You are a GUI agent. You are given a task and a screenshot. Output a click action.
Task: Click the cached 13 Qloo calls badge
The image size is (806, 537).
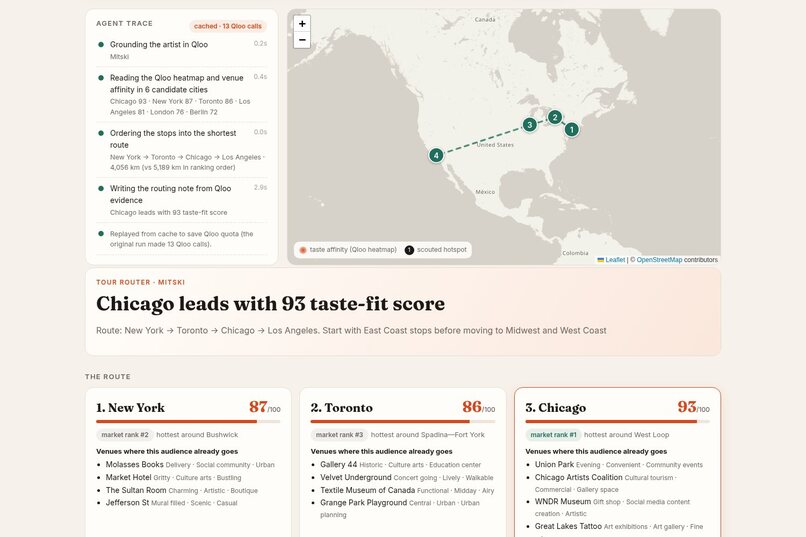[228, 26]
